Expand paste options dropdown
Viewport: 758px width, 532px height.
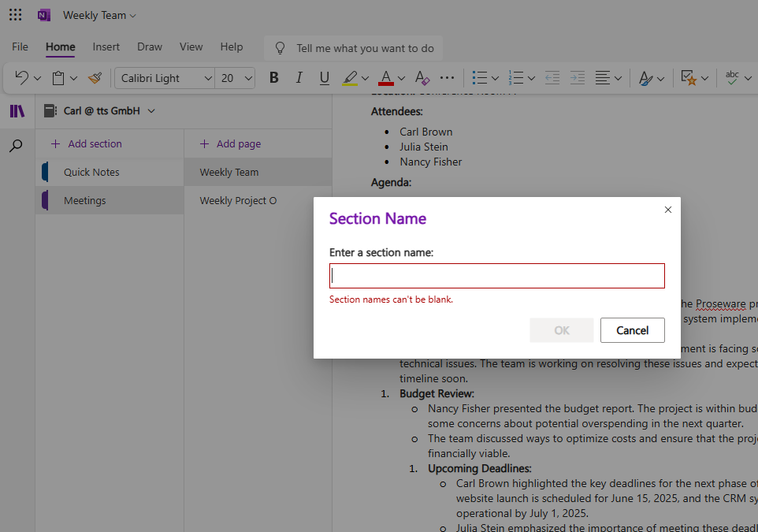pos(73,78)
